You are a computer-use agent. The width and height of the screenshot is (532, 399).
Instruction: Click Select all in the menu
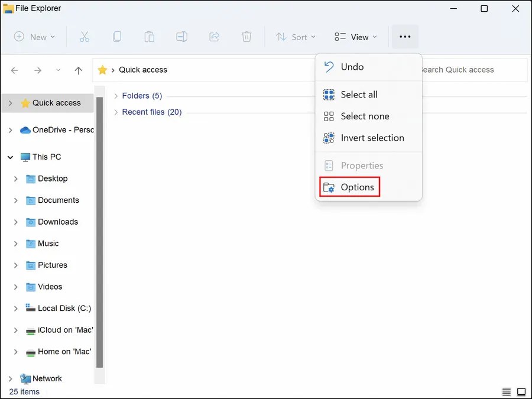pyautogui.click(x=358, y=94)
